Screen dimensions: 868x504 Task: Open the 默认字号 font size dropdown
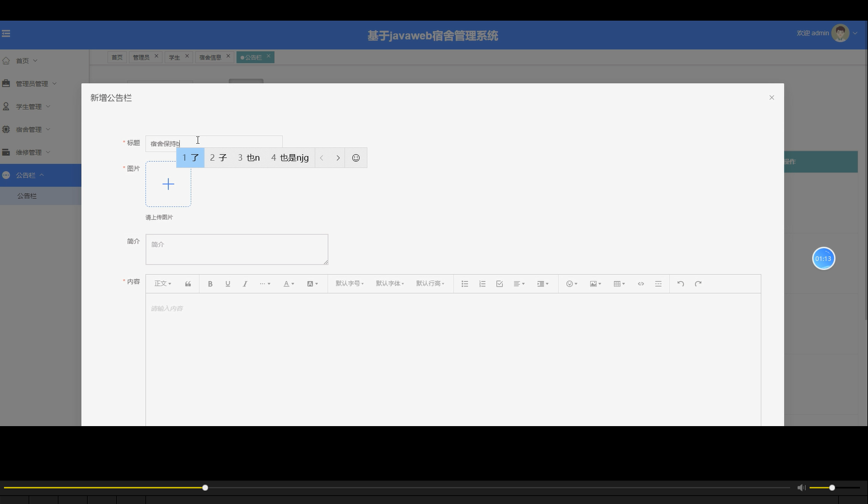pyautogui.click(x=349, y=283)
